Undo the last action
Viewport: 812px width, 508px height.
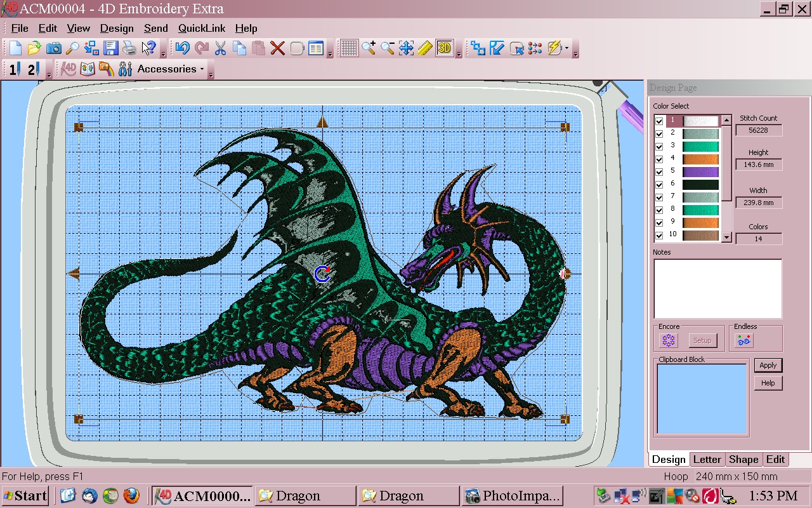tap(183, 48)
